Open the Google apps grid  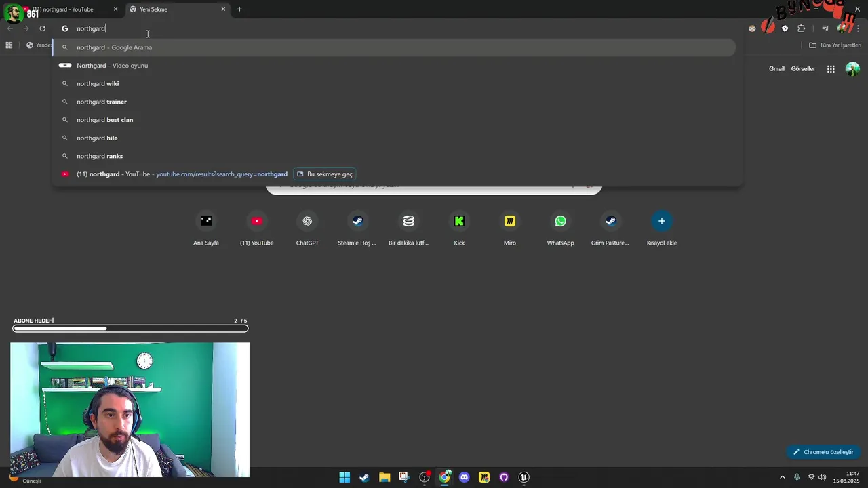(x=831, y=69)
